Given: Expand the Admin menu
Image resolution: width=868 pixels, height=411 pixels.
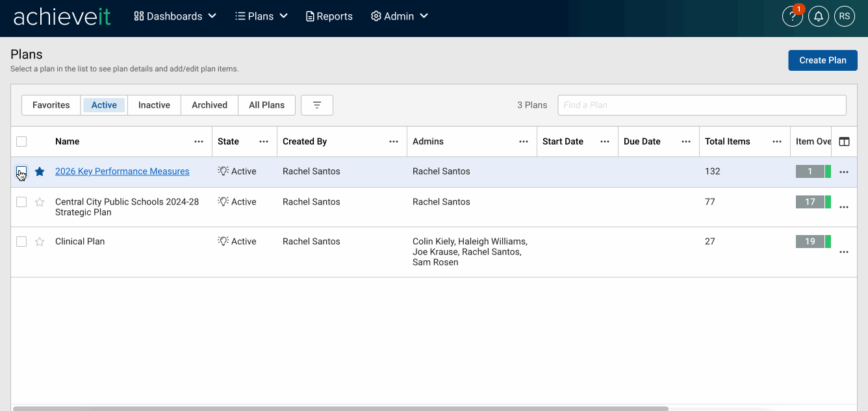Looking at the screenshot, I should pos(399,16).
